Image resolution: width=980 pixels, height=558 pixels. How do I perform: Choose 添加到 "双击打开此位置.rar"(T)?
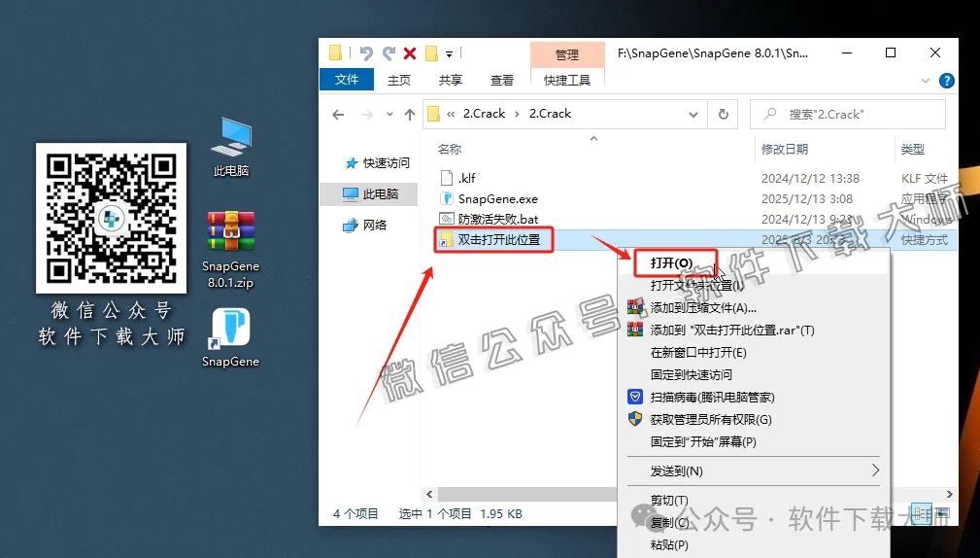(x=732, y=330)
